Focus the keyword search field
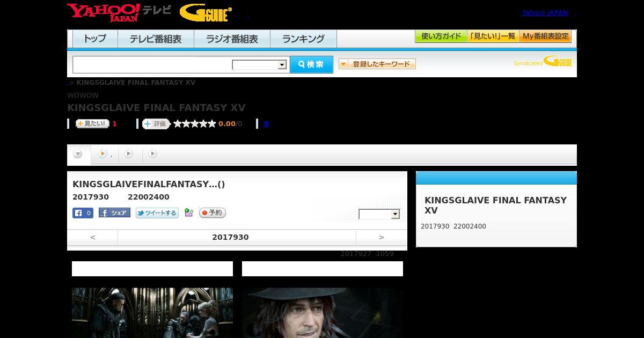 click(x=152, y=64)
